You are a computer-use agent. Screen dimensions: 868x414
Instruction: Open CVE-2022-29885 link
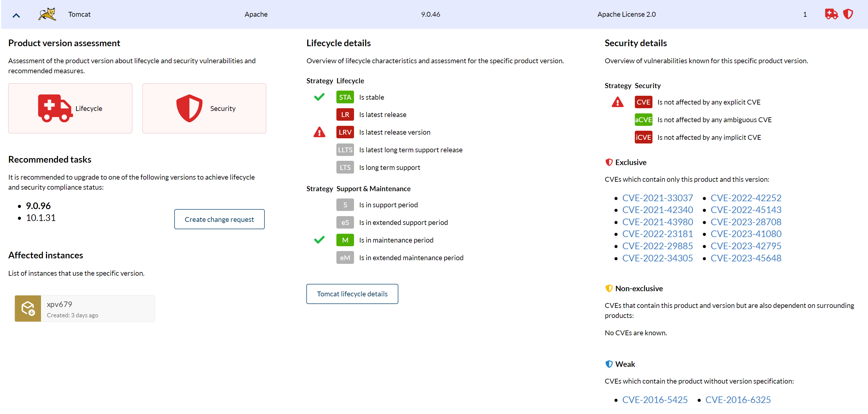pos(657,246)
